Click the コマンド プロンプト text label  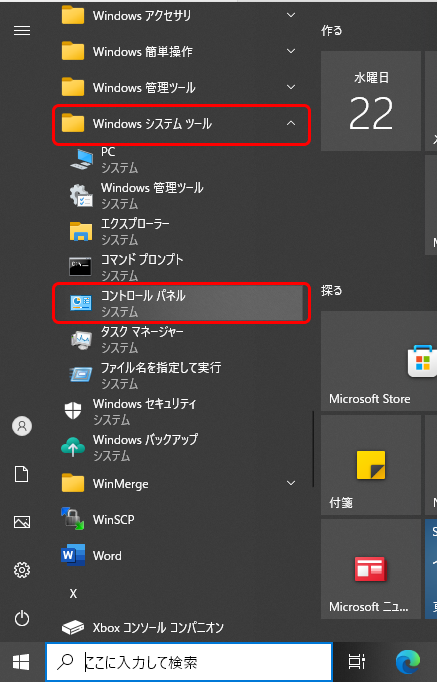(x=142, y=260)
